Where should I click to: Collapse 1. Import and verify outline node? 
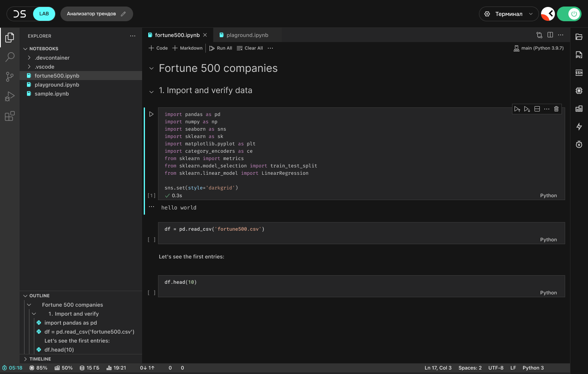[x=34, y=314]
